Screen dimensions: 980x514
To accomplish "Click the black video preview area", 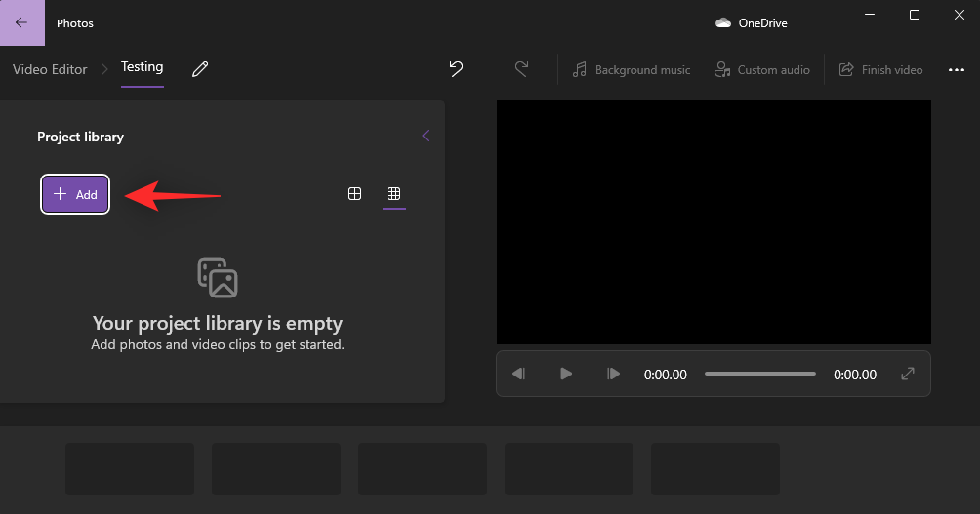I will (x=714, y=222).
